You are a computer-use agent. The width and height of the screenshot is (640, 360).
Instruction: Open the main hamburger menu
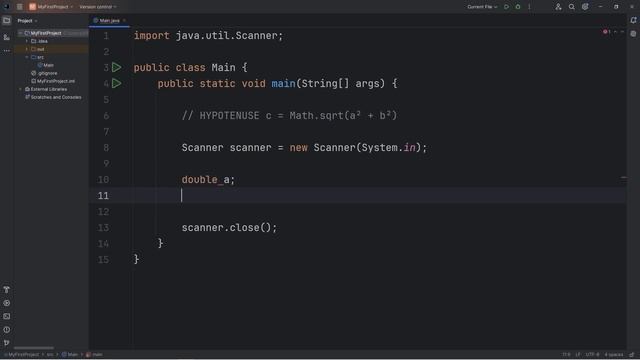(19, 7)
